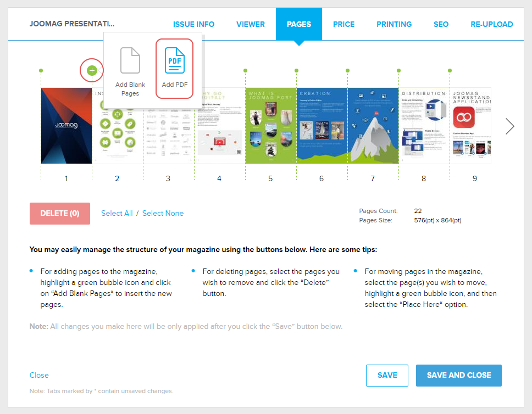Open the Printing tab
Image resolution: width=532 pixels, height=414 pixels.
pyautogui.click(x=394, y=24)
